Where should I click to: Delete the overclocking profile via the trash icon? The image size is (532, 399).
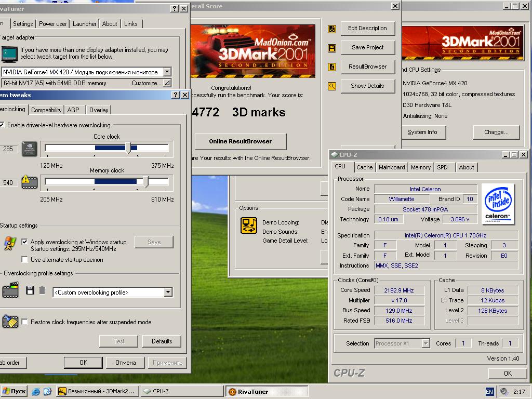click(42, 290)
